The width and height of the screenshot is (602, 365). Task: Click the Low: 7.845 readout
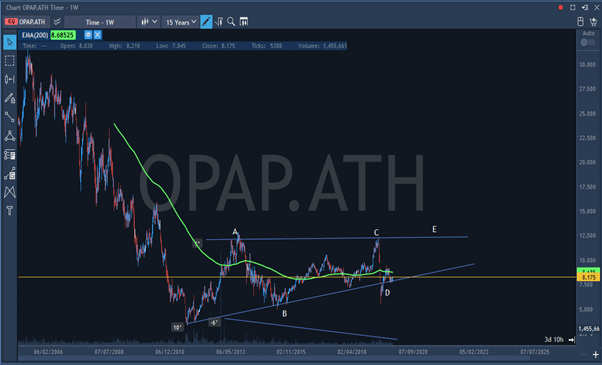click(x=171, y=46)
